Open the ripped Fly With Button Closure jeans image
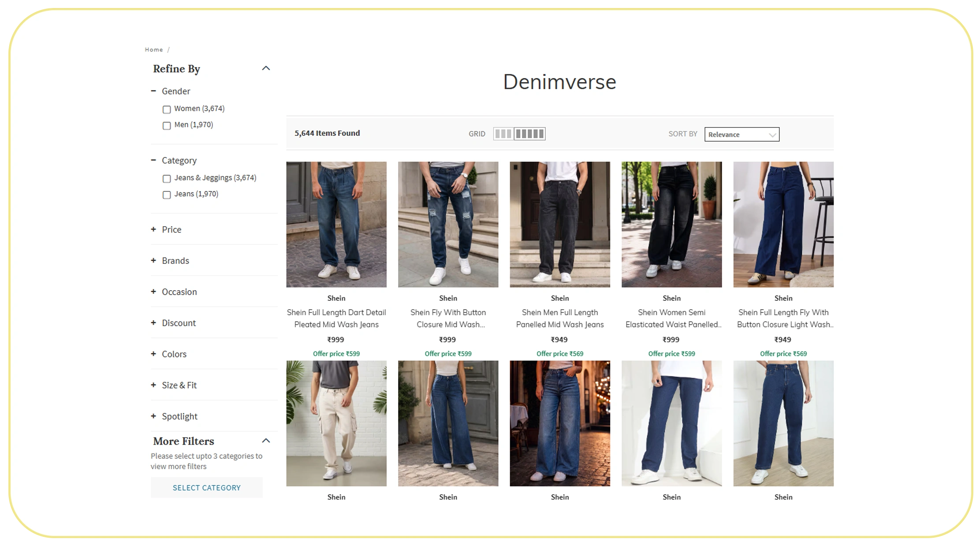The width and height of the screenshot is (980, 547). pyautogui.click(x=448, y=224)
